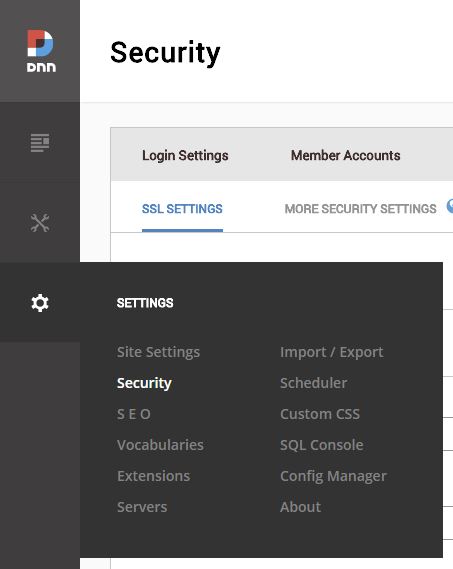The image size is (453, 569).
Task: Open Extensions from Settings menu
Action: coord(153,476)
